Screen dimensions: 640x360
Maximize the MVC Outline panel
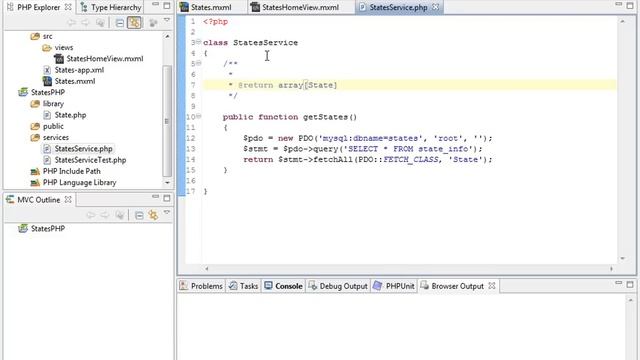pyautogui.click(x=167, y=198)
